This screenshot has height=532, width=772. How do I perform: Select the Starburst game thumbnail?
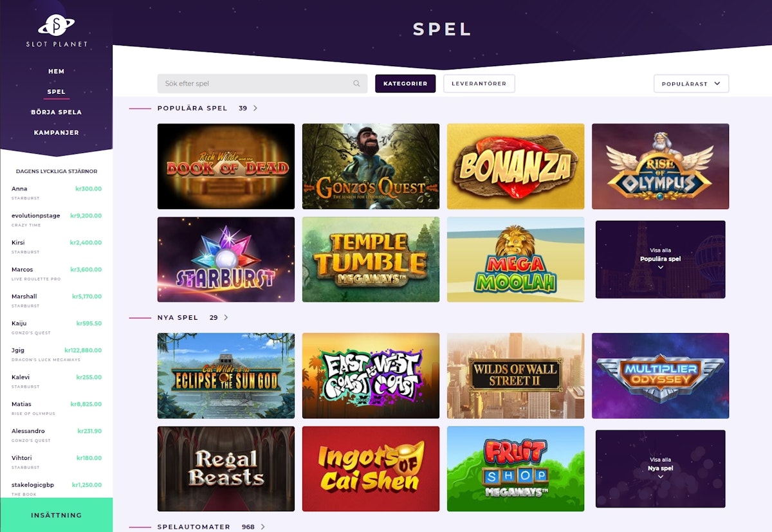[x=226, y=259]
